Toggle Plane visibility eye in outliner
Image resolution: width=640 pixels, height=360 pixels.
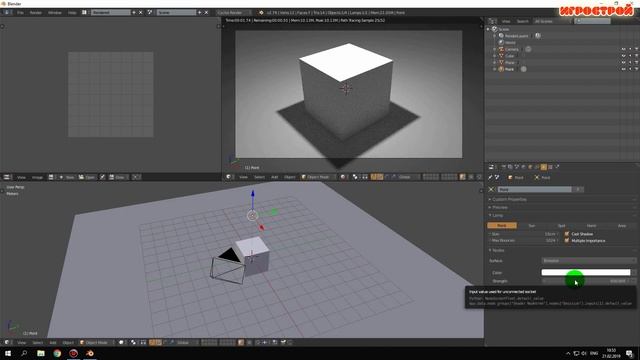[x=624, y=62]
